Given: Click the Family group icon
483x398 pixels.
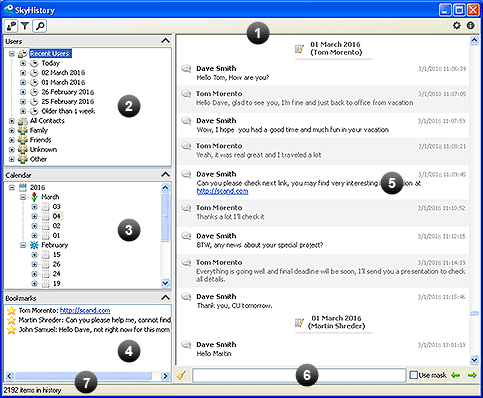Looking at the screenshot, I should pyautogui.click(x=23, y=130).
